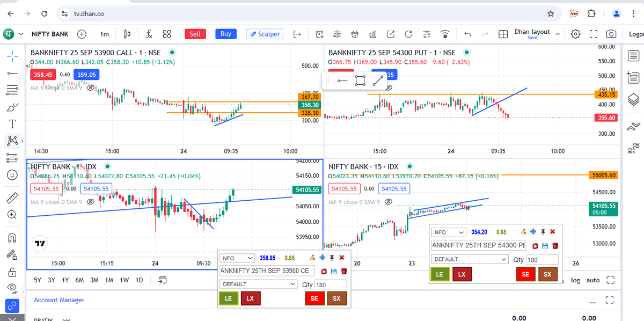Image resolution: width=644 pixels, height=321 pixels.
Task: Toggle hide all drawings eye icon
Action: coord(12,288)
